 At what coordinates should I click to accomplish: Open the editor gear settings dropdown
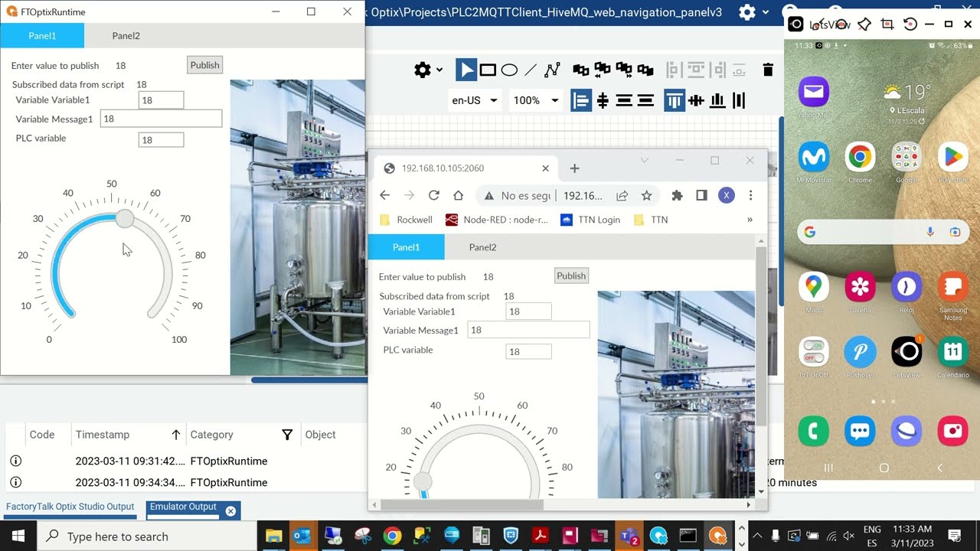(x=428, y=70)
